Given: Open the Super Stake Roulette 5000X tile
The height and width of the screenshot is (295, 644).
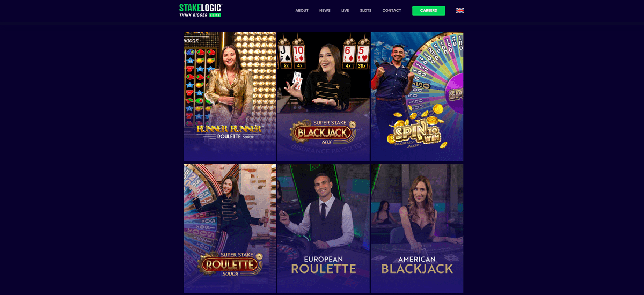Looking at the screenshot, I should [x=230, y=228].
